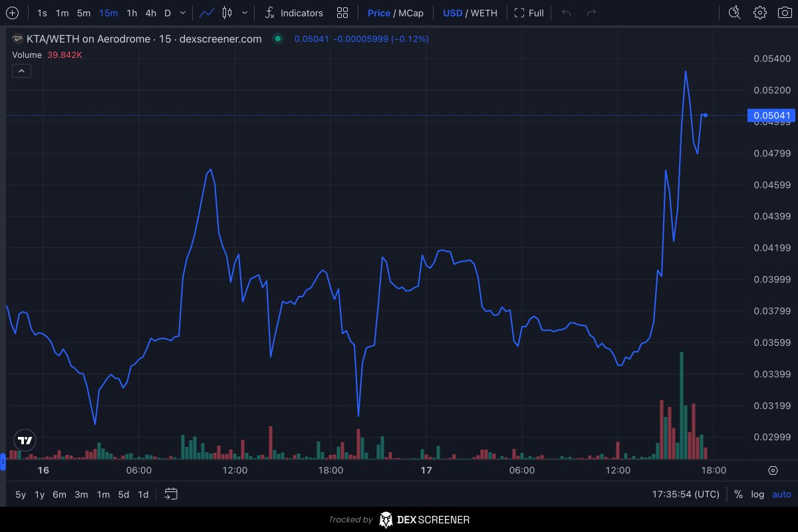This screenshot has width=798, height=532.
Task: Toggle chart to Price mode
Action: [379, 13]
